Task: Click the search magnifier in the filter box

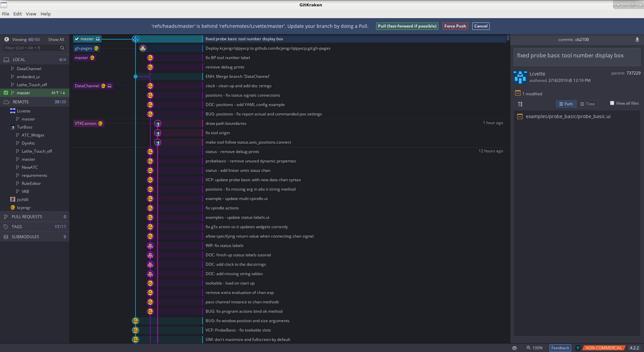Action: [62, 48]
